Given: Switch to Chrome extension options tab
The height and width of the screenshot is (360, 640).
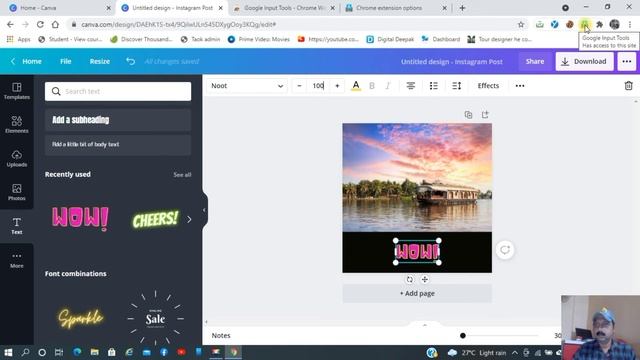Looking at the screenshot, I should tap(396, 8).
